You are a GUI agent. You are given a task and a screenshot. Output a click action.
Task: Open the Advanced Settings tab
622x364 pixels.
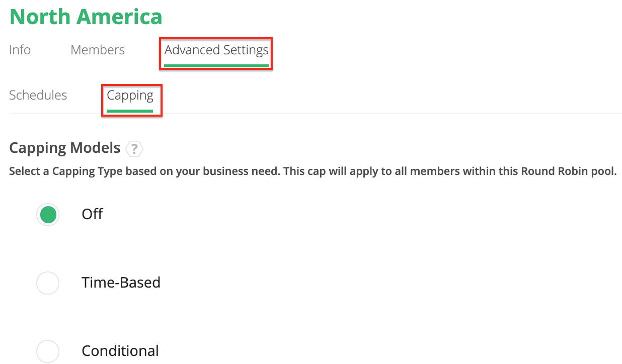(216, 50)
